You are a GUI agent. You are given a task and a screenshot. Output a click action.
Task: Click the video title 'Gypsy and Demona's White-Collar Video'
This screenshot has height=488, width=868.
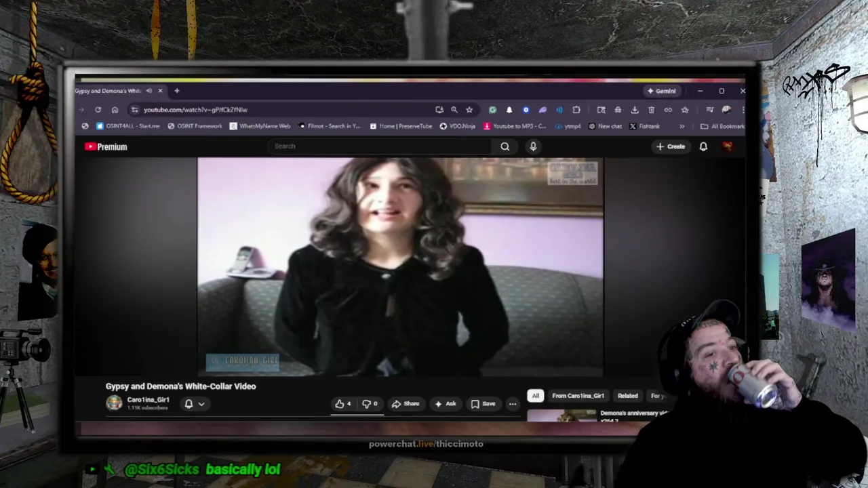pyautogui.click(x=180, y=386)
